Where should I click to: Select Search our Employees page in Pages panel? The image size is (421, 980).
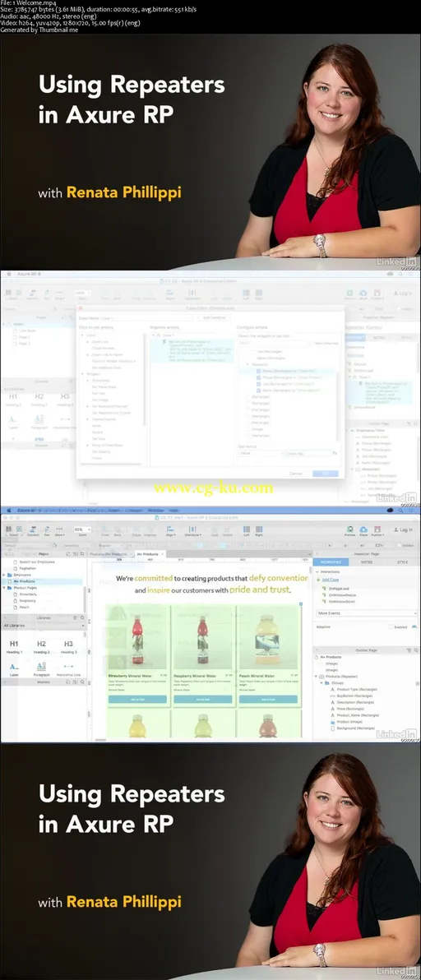pyautogui.click(x=38, y=562)
